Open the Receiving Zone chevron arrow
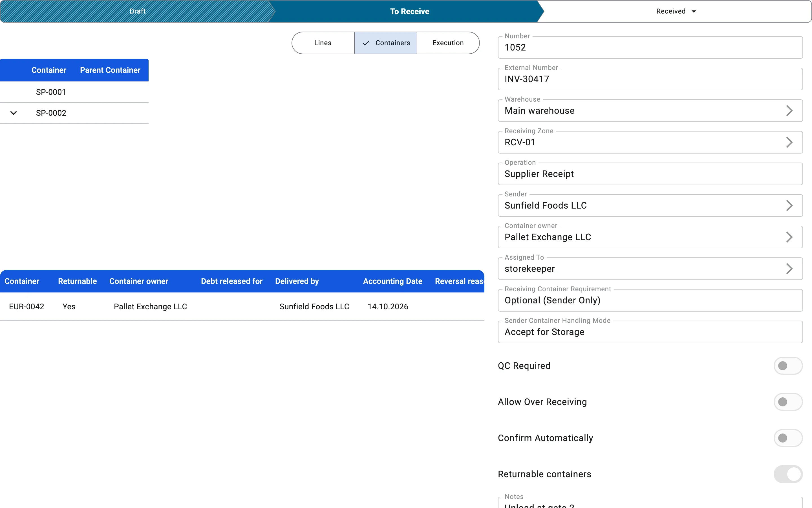 point(789,142)
